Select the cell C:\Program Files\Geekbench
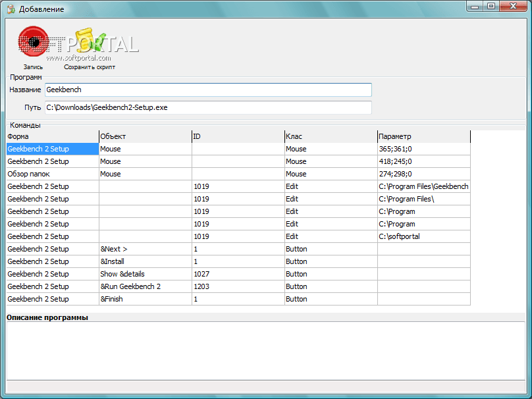The width and height of the screenshot is (532, 399). coord(424,186)
